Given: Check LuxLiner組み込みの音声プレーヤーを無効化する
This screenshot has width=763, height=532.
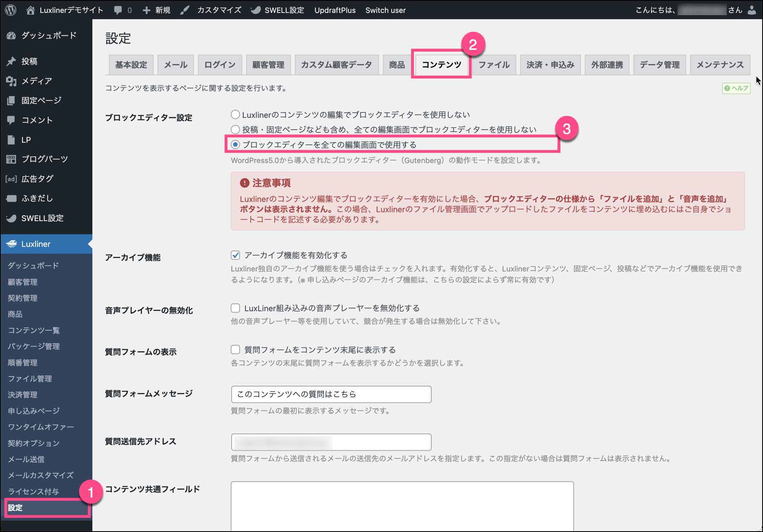Looking at the screenshot, I should pos(235,308).
